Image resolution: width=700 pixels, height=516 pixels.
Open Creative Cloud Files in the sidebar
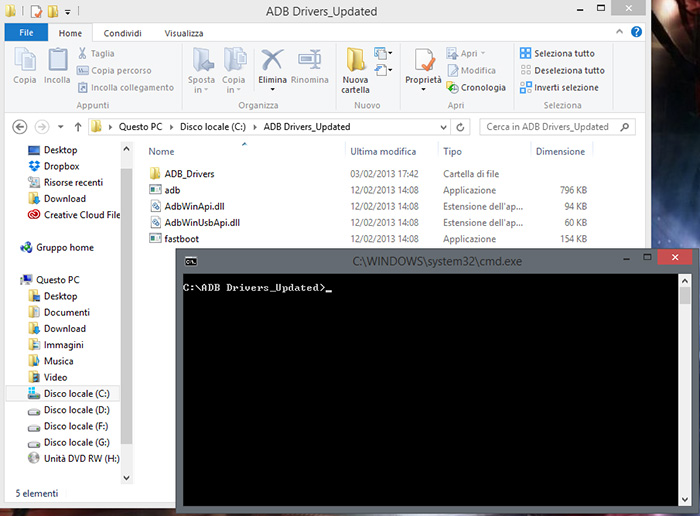click(x=74, y=215)
